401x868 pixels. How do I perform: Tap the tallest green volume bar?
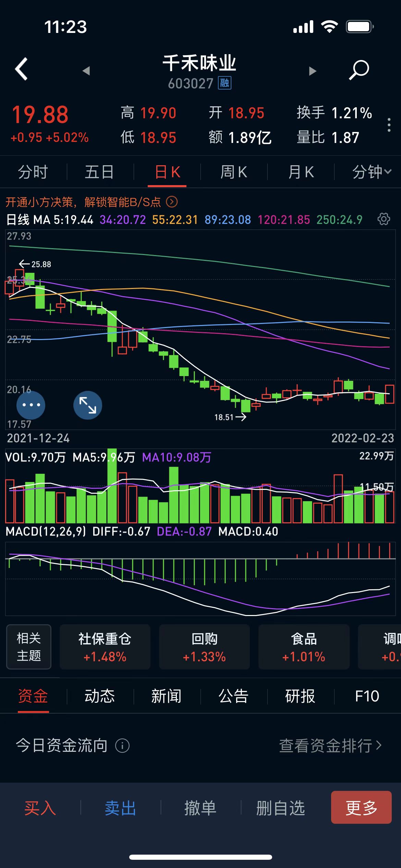112,485
